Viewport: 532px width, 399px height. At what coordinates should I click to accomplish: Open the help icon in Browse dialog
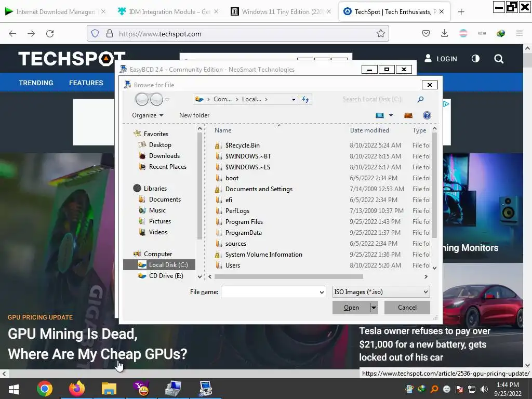tap(427, 115)
